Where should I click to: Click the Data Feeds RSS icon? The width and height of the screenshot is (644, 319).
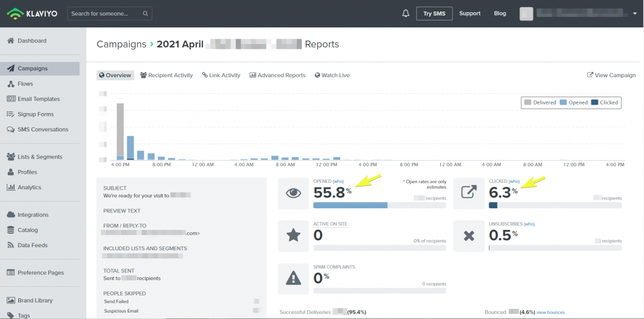[x=11, y=245]
